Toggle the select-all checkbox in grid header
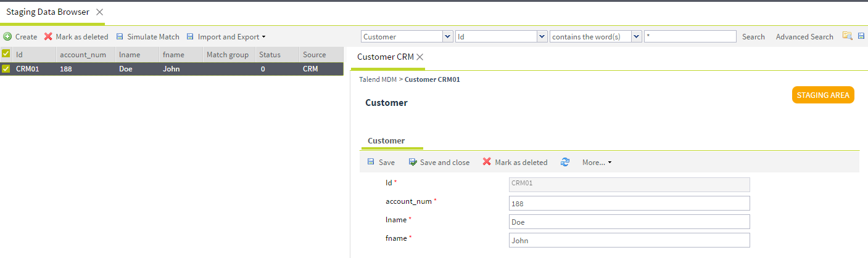This screenshot has width=868, height=258. coord(6,54)
